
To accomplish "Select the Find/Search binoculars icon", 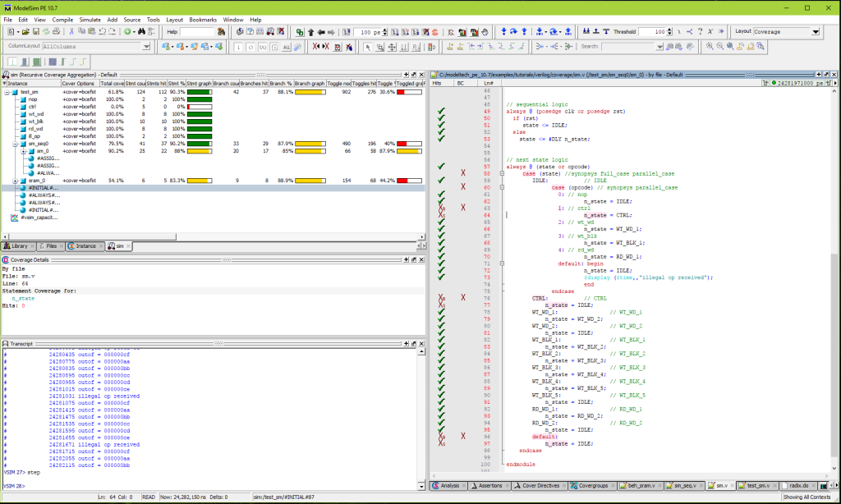I will [x=141, y=33].
